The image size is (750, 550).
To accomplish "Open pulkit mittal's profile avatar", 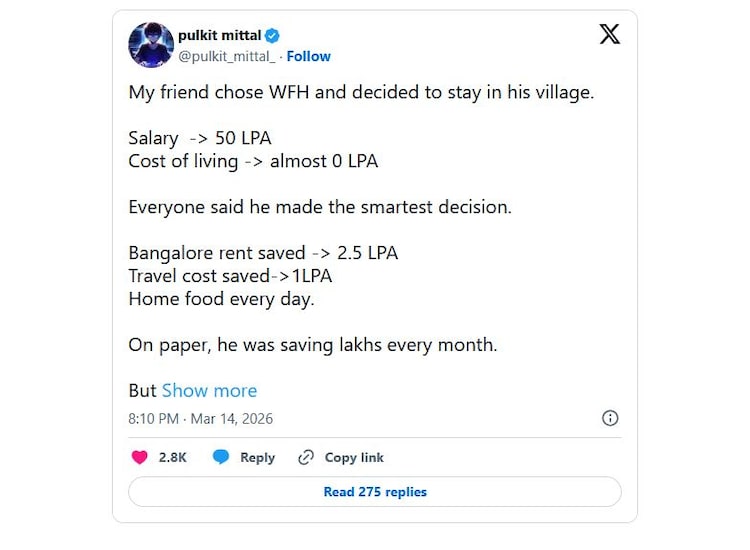I will coord(151,45).
